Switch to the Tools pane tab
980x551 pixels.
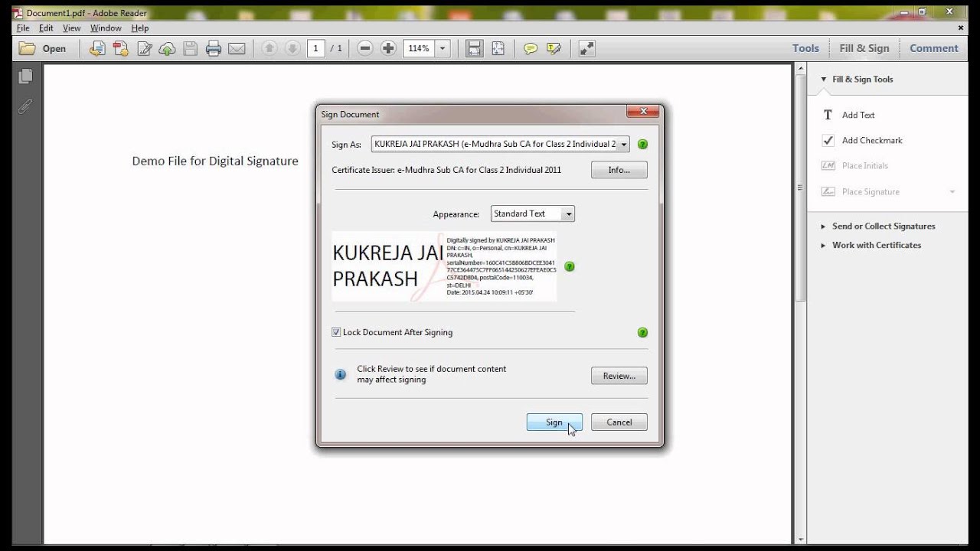click(x=805, y=48)
